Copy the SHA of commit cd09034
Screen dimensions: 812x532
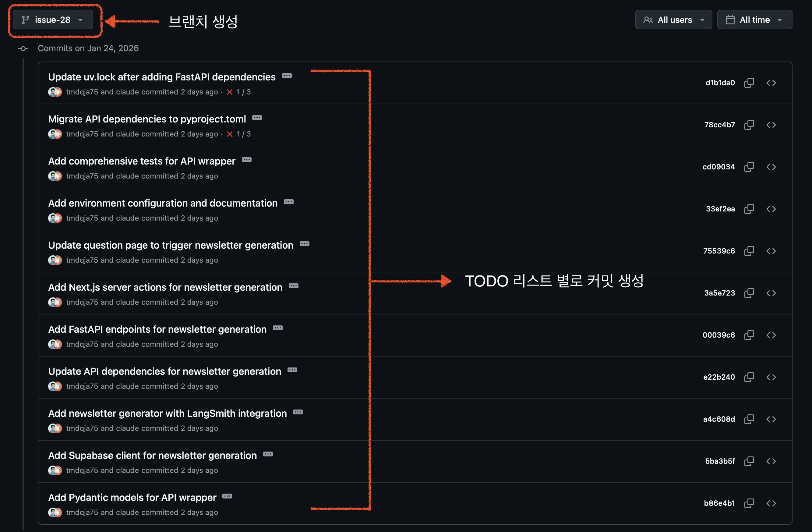pos(749,167)
